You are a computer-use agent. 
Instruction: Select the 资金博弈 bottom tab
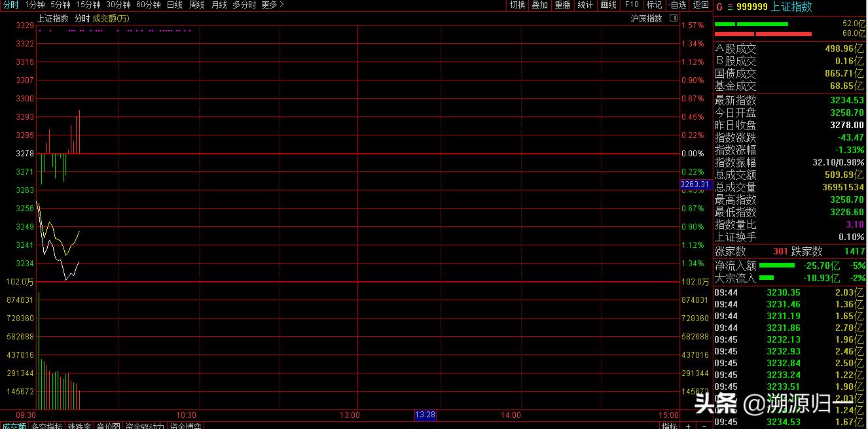point(185,426)
